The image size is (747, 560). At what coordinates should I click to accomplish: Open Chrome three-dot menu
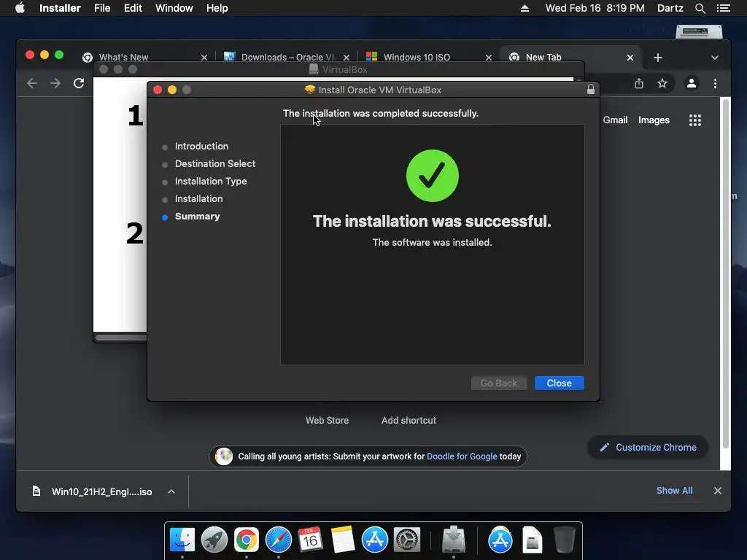715,83
